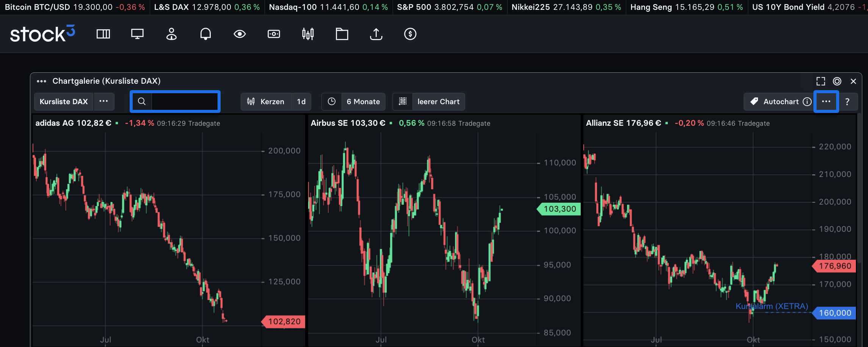This screenshot has width=868, height=347.
Task: Maximize Chartgalerie widget with fullscreen icon
Action: click(821, 81)
